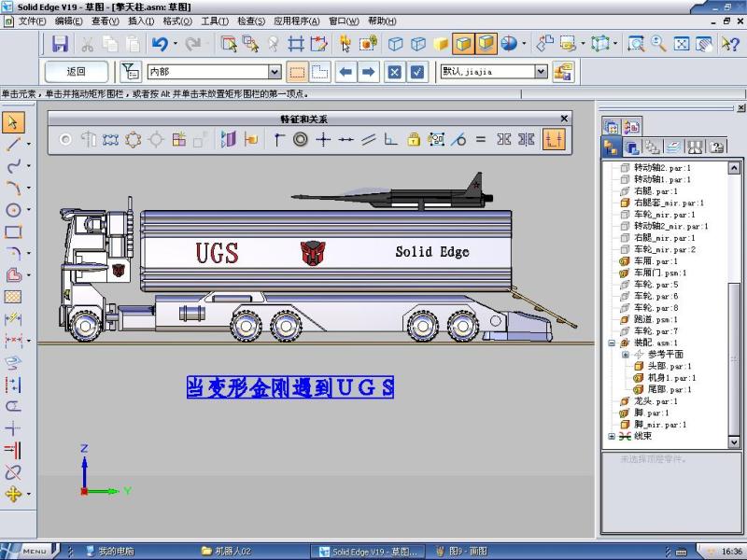
Task: Open the Undo history dropdown arrow
Action: (x=176, y=44)
